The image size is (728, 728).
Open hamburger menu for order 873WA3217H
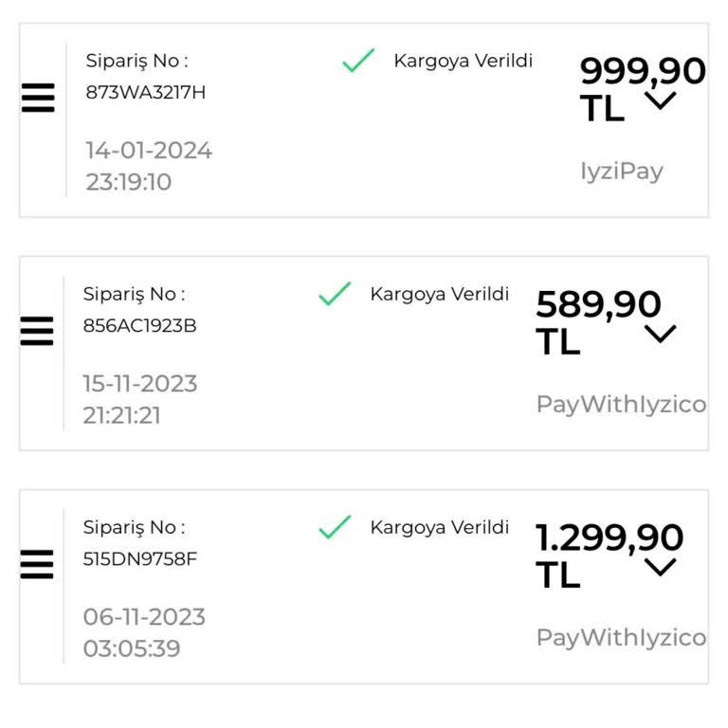coord(38,98)
